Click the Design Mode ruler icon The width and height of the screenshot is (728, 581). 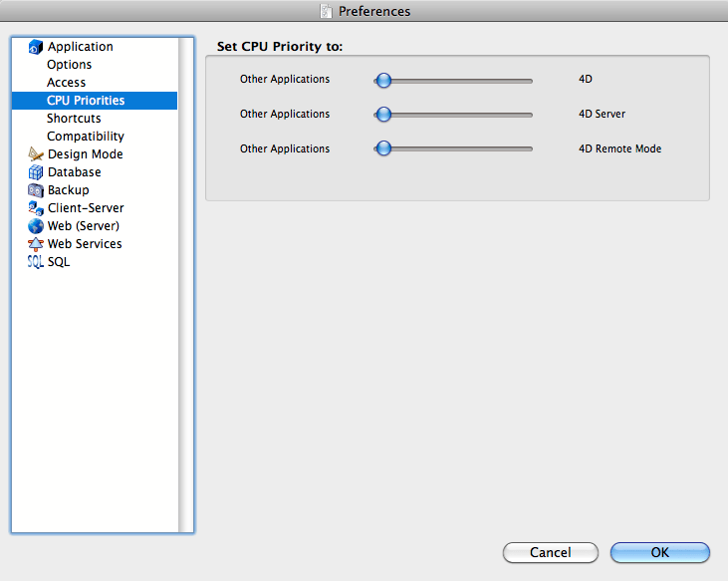[x=35, y=154]
